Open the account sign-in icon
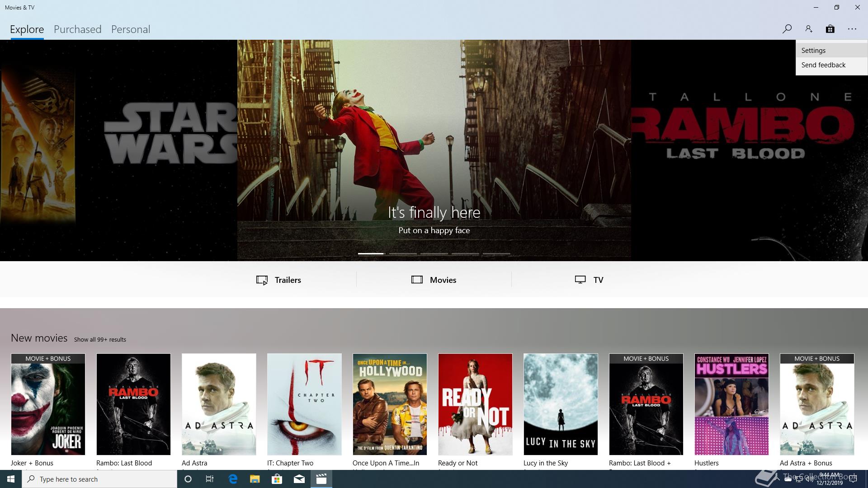Screen dimensions: 868x488 tap(809, 29)
